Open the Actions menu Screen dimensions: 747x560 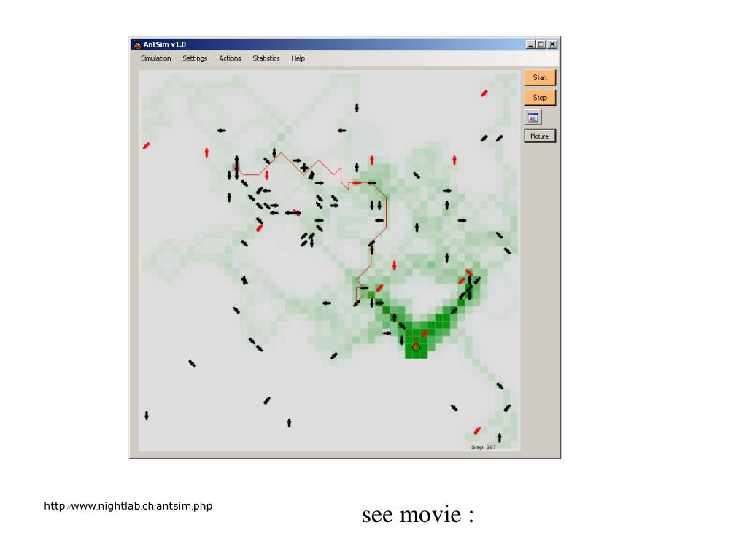230,58
